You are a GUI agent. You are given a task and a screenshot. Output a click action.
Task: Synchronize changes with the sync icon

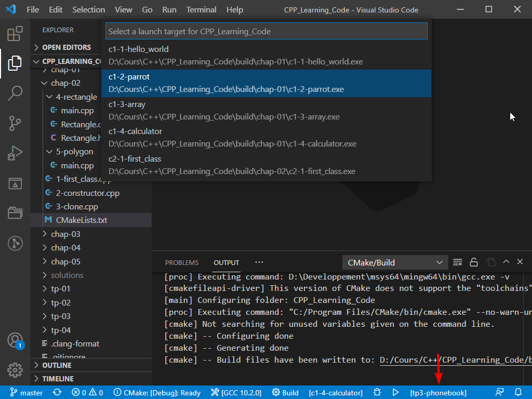click(57, 393)
